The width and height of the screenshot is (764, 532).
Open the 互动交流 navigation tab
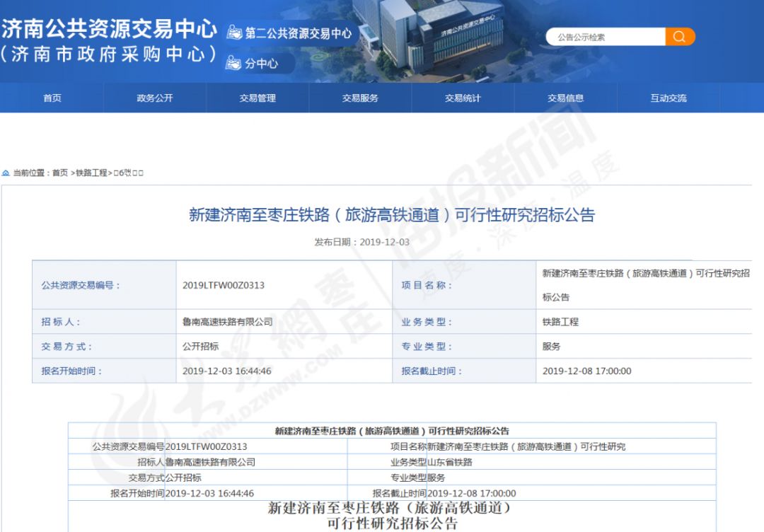(x=668, y=98)
